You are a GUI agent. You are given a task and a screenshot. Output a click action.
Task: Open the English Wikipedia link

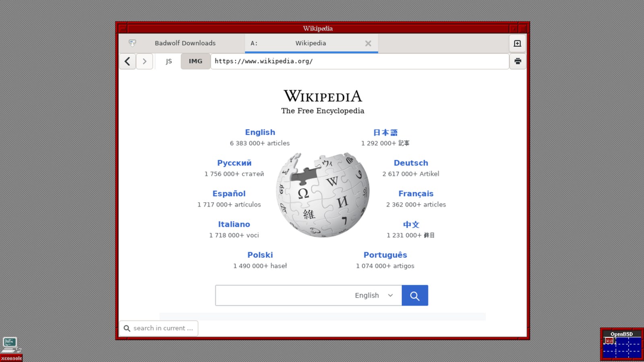[x=260, y=132]
